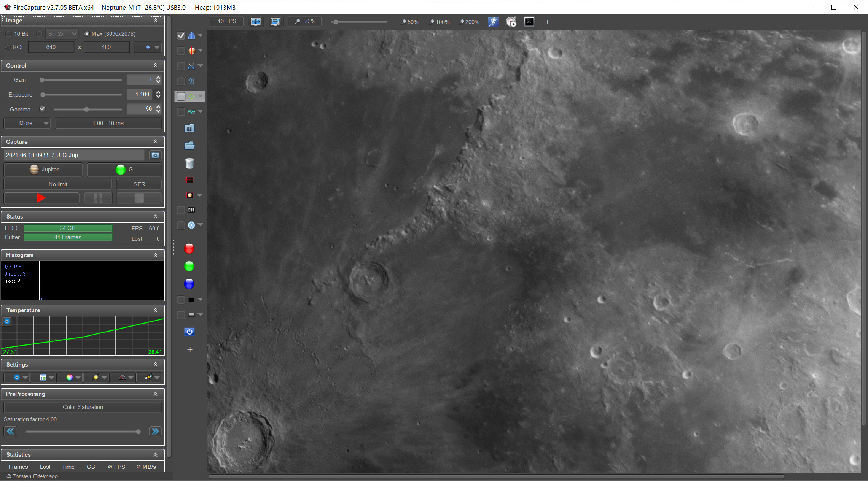The height and width of the screenshot is (481, 868).
Task: Click the SER format button
Action: [139, 184]
